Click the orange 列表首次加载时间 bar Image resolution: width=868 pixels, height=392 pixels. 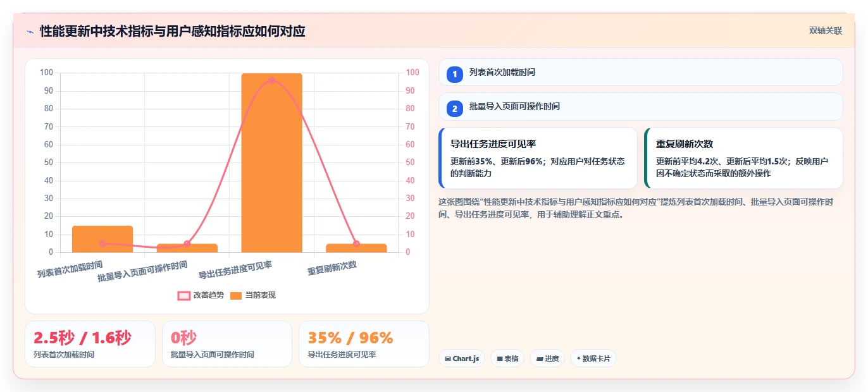(102, 239)
